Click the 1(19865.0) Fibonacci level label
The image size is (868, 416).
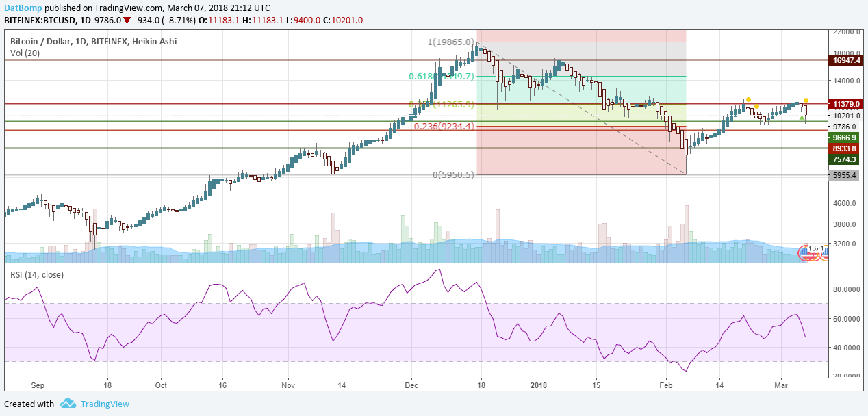451,42
